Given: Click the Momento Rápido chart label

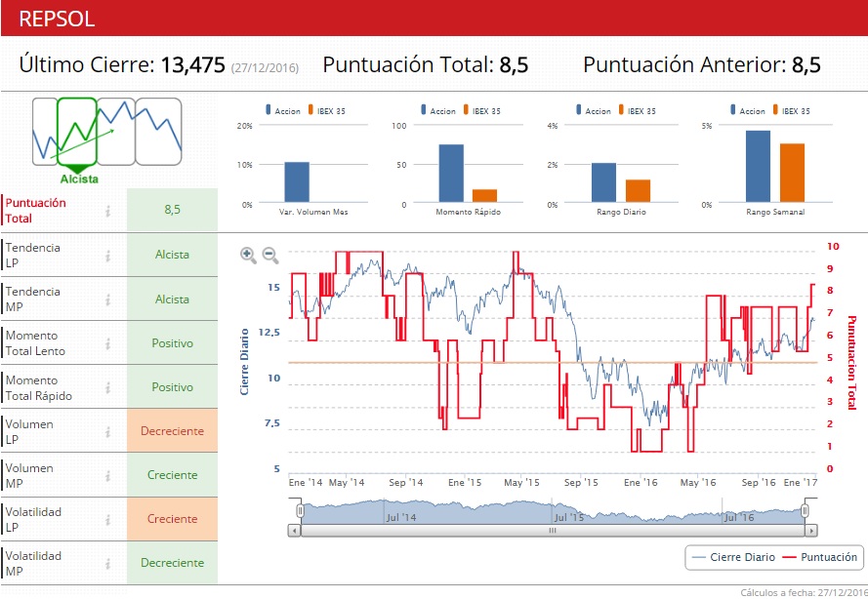Looking at the screenshot, I should [469, 212].
